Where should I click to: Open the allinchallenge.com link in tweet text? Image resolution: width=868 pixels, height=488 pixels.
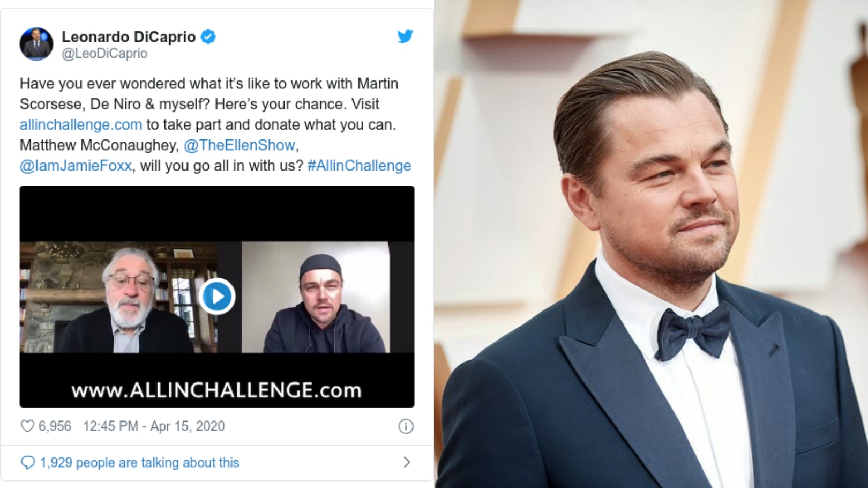[x=81, y=124]
